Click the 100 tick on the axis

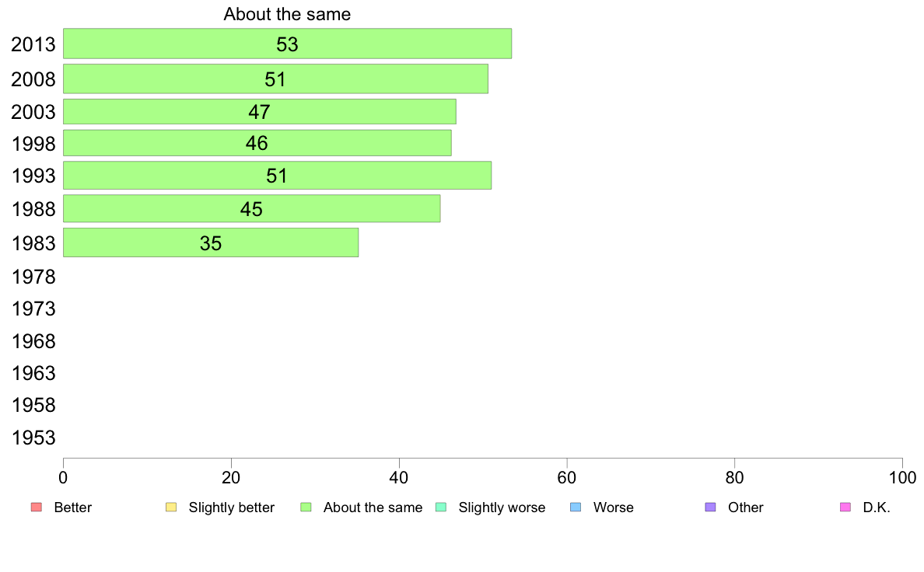point(902,478)
